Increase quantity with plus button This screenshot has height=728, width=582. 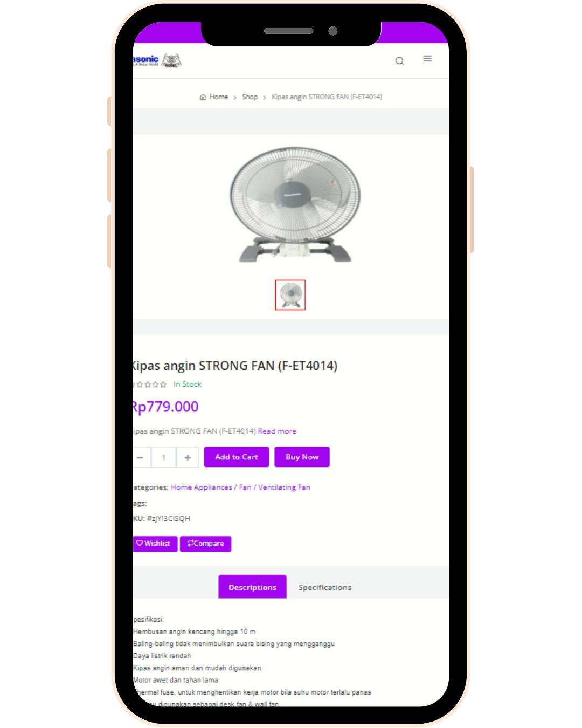pos(188,457)
